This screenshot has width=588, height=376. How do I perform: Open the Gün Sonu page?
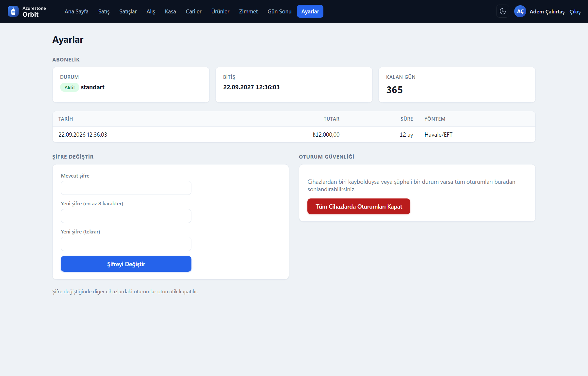tap(280, 11)
